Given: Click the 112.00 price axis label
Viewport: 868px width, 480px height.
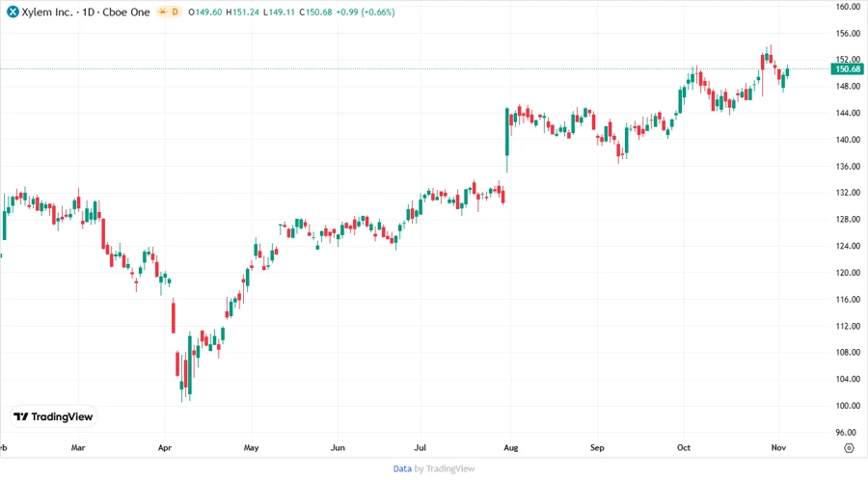Looking at the screenshot, I should point(848,326).
